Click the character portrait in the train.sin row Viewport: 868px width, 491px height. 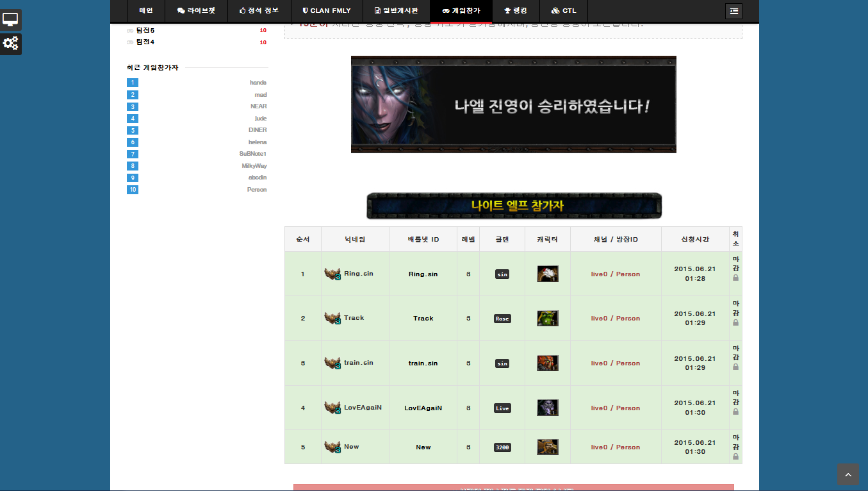(x=548, y=363)
